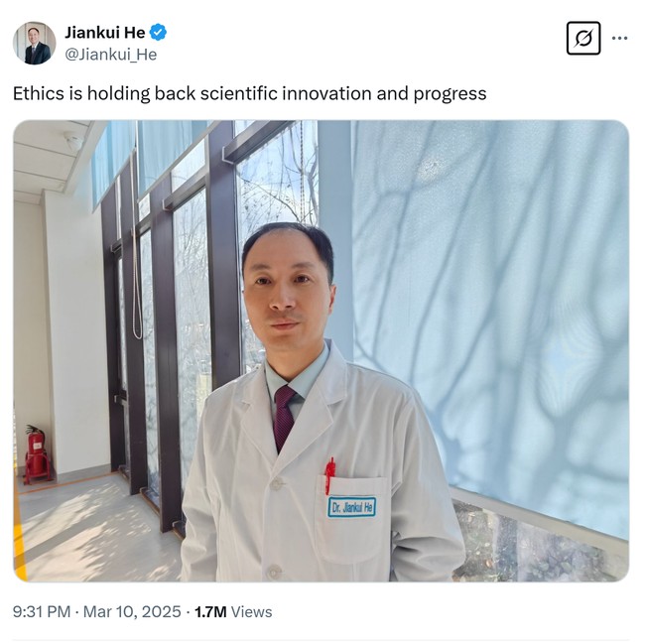
Task: Open the three-dot more options menu
Action: [619, 39]
